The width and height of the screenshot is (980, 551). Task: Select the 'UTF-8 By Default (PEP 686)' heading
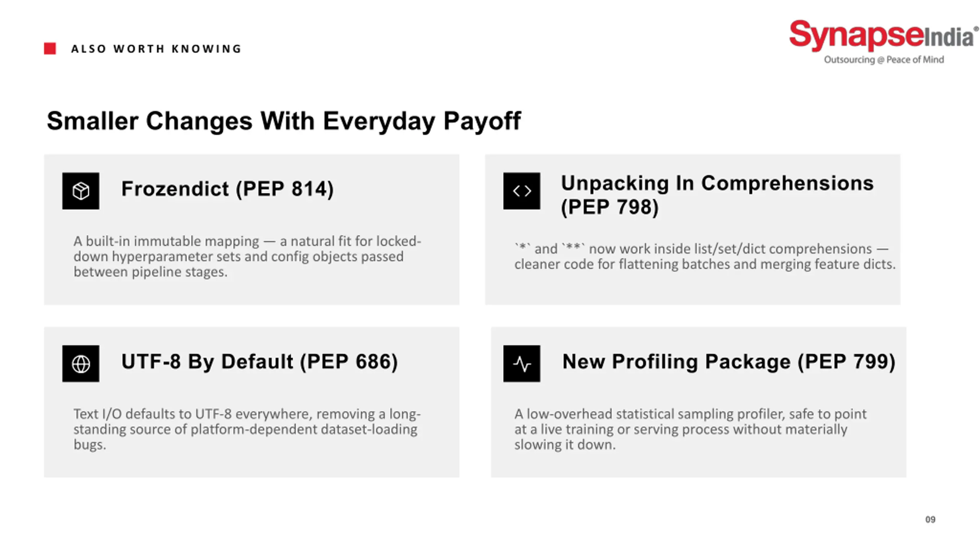(x=260, y=362)
